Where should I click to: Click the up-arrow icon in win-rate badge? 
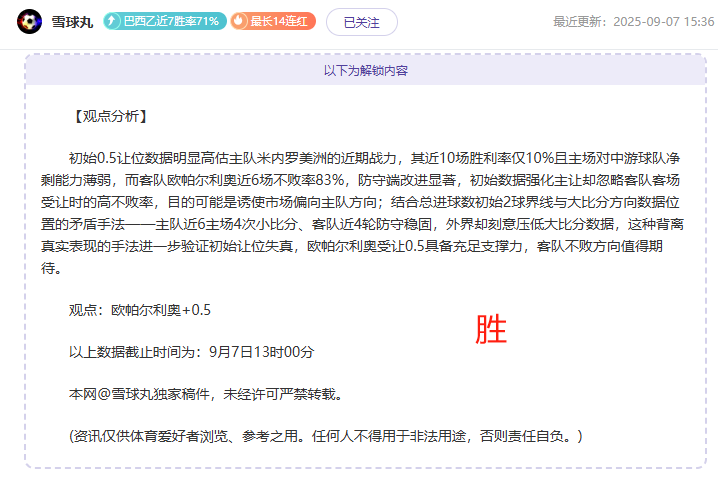(x=111, y=21)
